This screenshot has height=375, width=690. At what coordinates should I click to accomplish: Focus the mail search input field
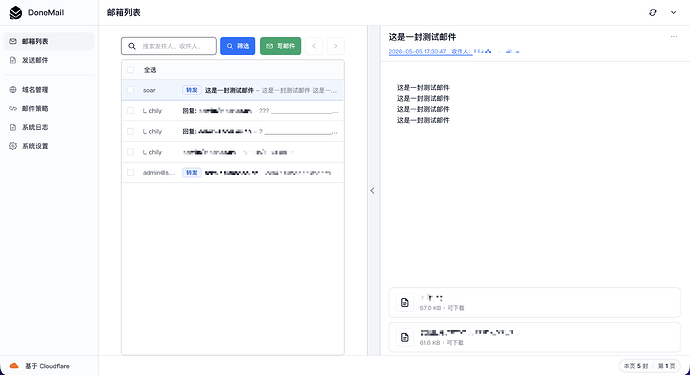169,46
